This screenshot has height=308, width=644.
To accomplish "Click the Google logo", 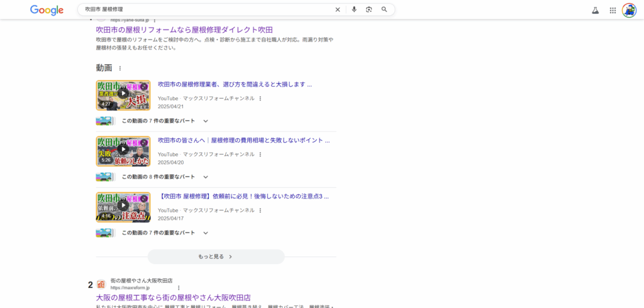I will (47, 10).
